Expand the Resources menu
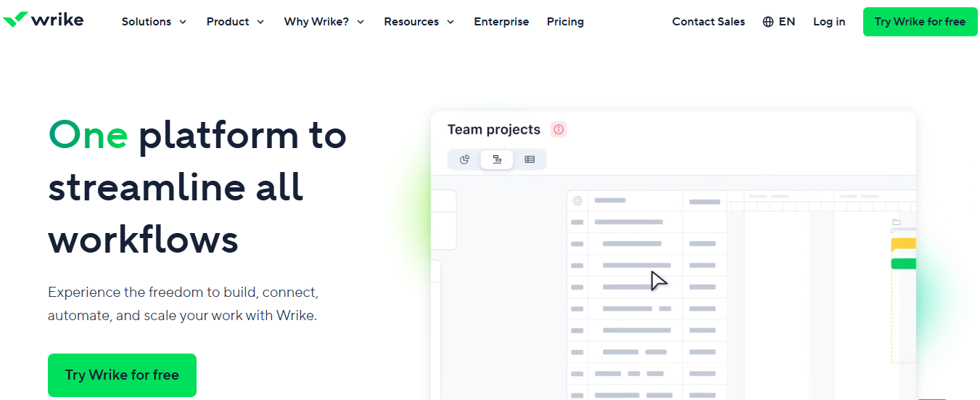 pyautogui.click(x=419, y=22)
